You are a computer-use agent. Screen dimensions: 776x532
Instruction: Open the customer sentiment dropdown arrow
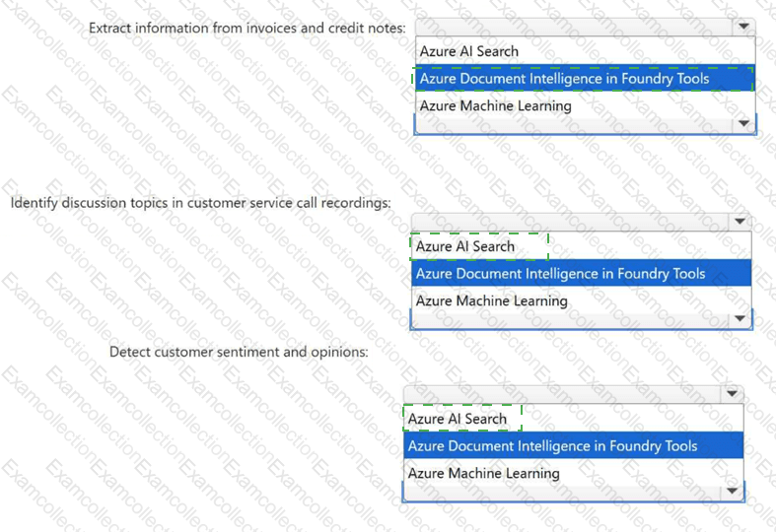coord(732,394)
